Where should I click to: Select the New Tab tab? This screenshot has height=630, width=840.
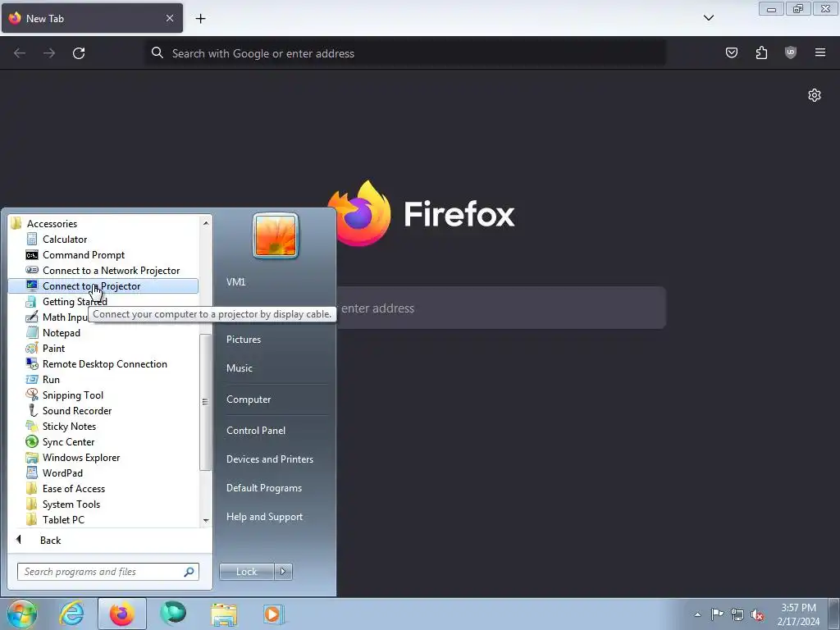92,18
